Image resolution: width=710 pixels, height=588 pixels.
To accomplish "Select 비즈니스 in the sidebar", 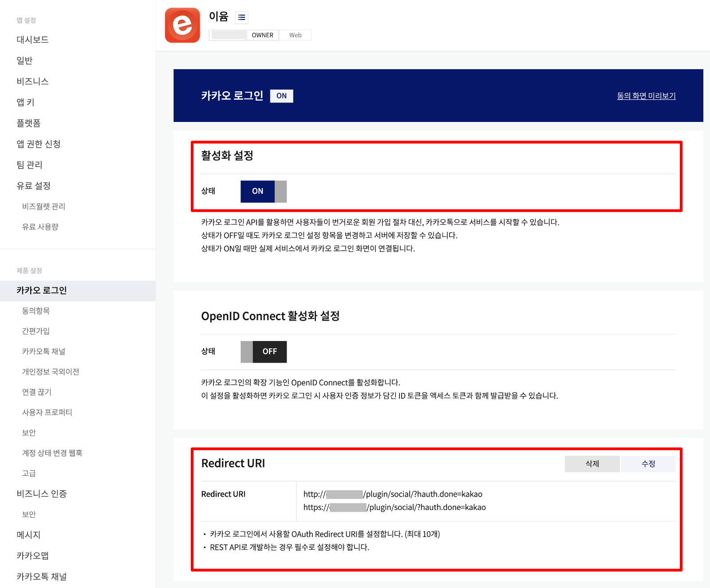I will click(32, 81).
